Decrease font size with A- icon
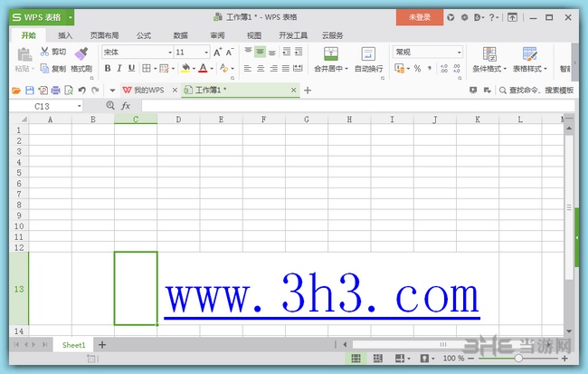Viewport: 588px width, 374px height. click(x=230, y=53)
